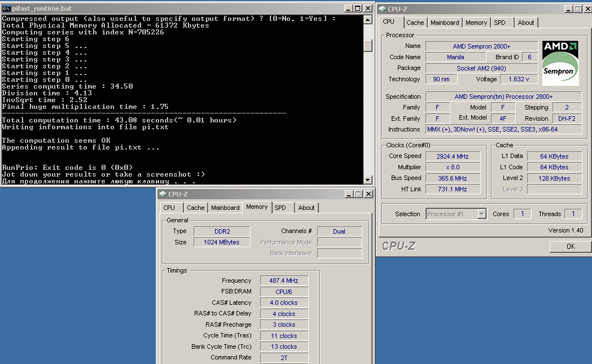Click the Technology value '90 nm'
The image size is (592, 364).
coord(441,80)
